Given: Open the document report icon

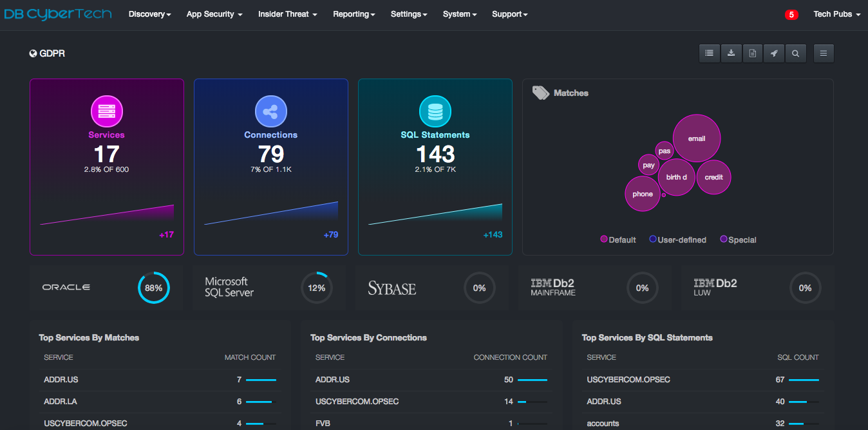Looking at the screenshot, I should (x=752, y=53).
